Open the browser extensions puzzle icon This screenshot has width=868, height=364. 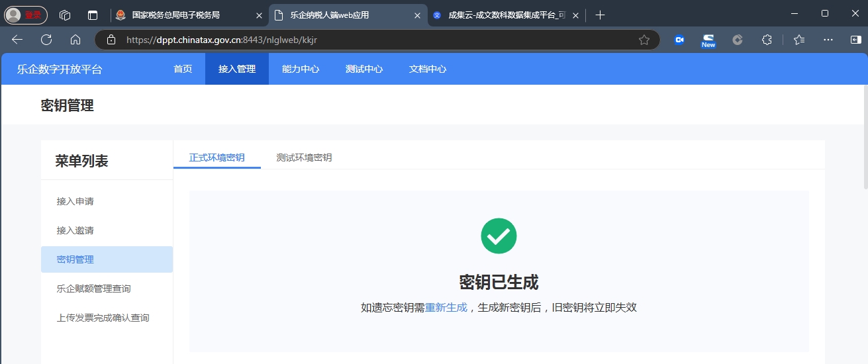(767, 40)
